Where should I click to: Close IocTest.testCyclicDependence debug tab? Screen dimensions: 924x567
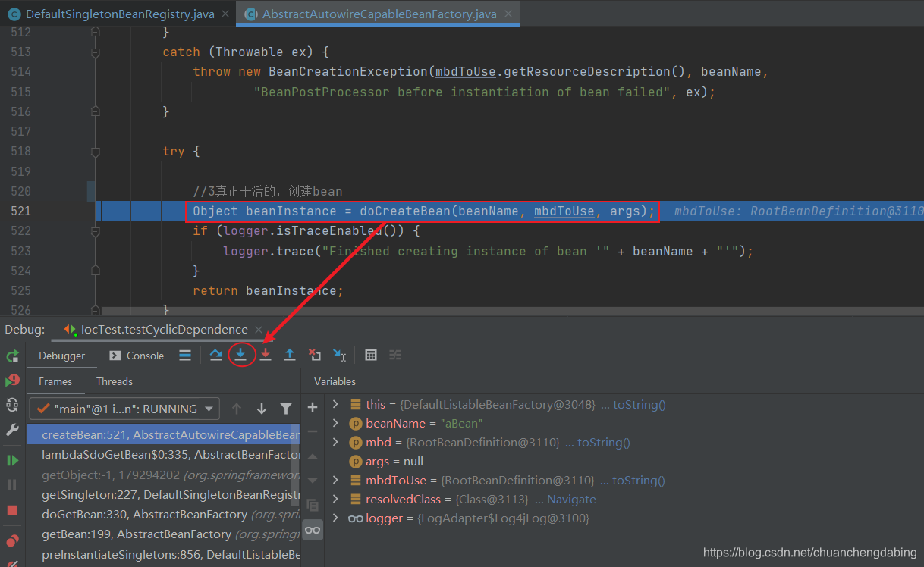259,330
